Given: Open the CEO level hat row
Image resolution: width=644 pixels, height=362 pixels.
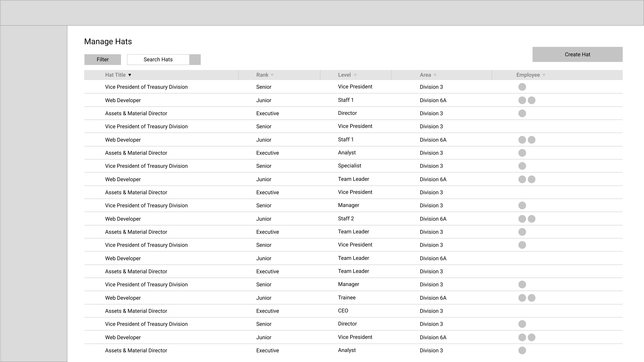Looking at the screenshot, I should [136, 311].
